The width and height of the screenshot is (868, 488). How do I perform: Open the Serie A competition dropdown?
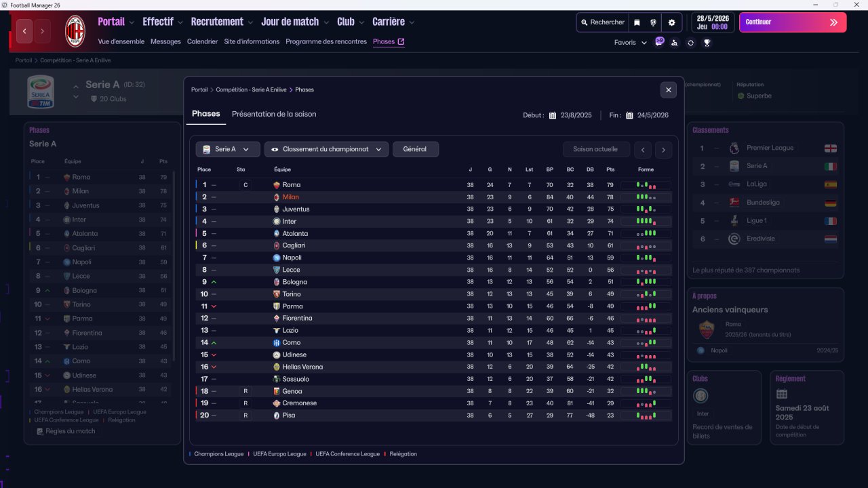point(228,149)
